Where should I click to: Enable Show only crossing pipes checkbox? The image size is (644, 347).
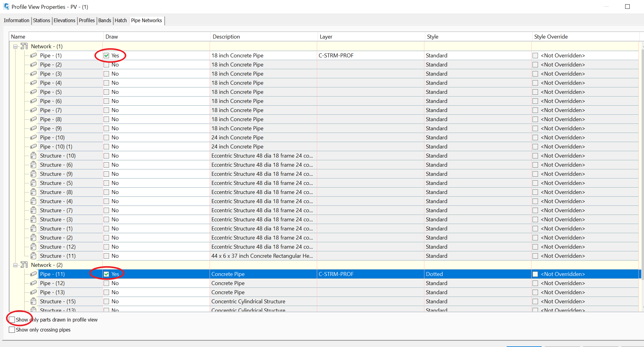coord(12,330)
